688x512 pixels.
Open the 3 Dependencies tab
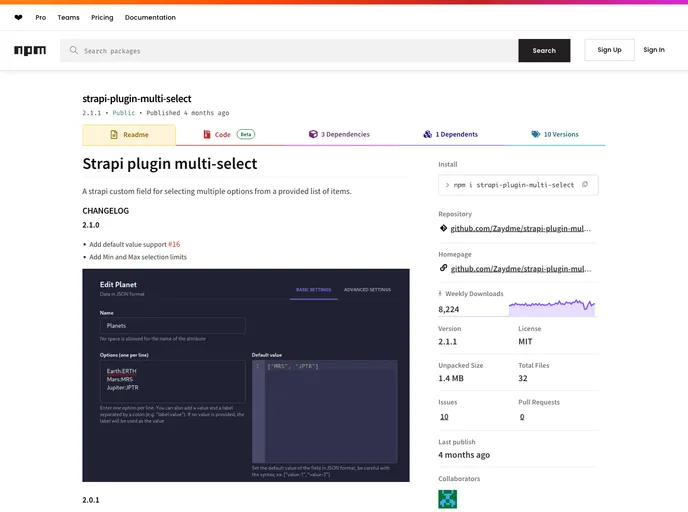point(339,134)
